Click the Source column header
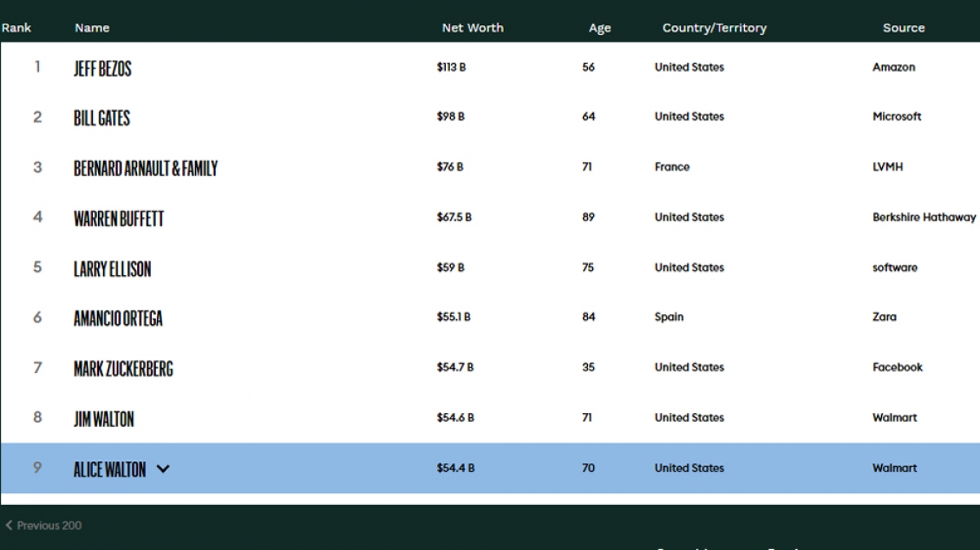Screen dimensions: 980x550 (903, 28)
